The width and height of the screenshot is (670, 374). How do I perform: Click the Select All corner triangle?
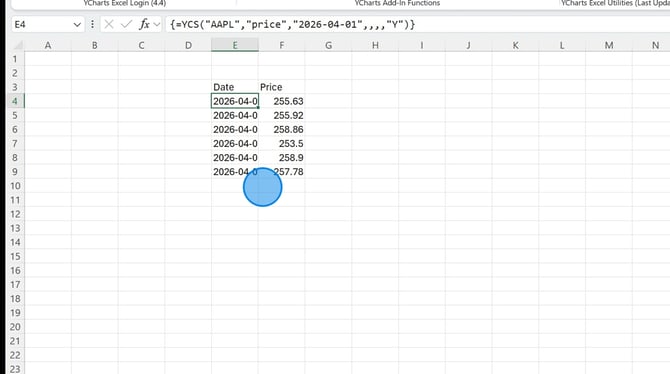coord(17,45)
